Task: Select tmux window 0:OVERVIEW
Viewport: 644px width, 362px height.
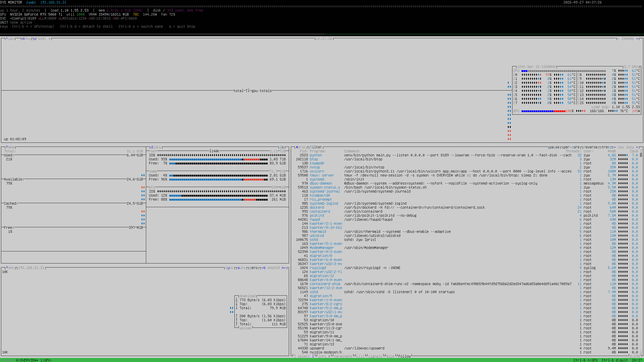Action: [x=27, y=360]
